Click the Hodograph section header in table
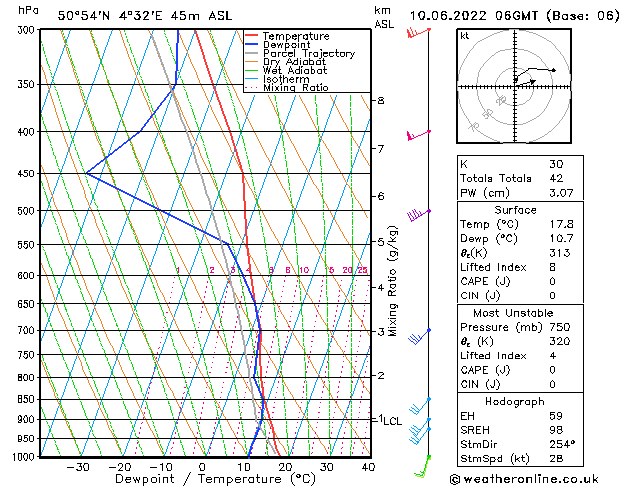The image size is (629, 486). point(515,401)
